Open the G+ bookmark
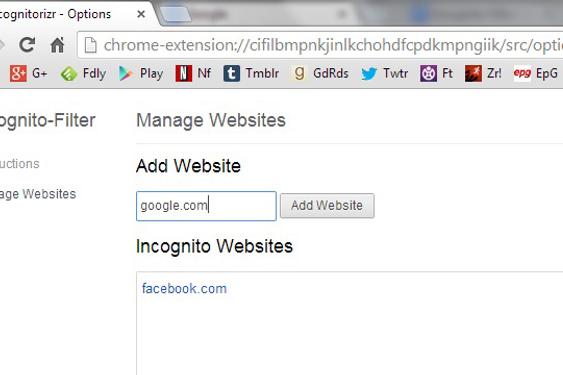This screenshot has height=375, width=563. click(x=28, y=74)
